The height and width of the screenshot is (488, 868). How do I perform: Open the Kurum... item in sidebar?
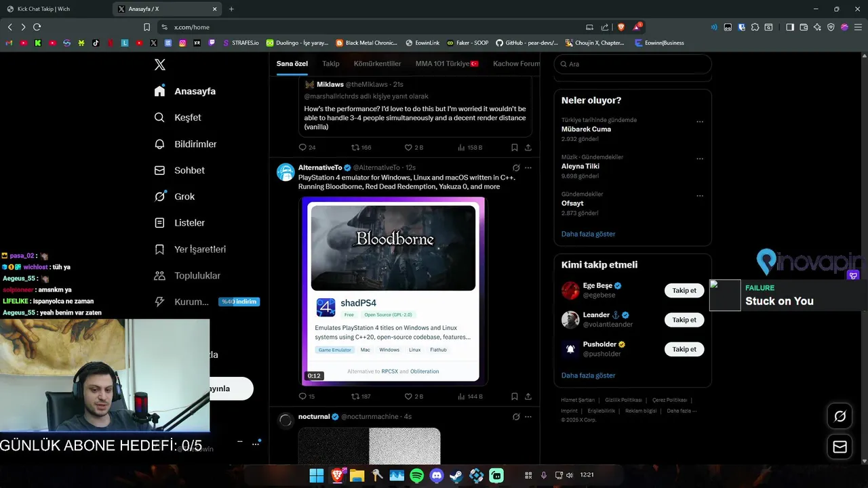tap(182, 302)
